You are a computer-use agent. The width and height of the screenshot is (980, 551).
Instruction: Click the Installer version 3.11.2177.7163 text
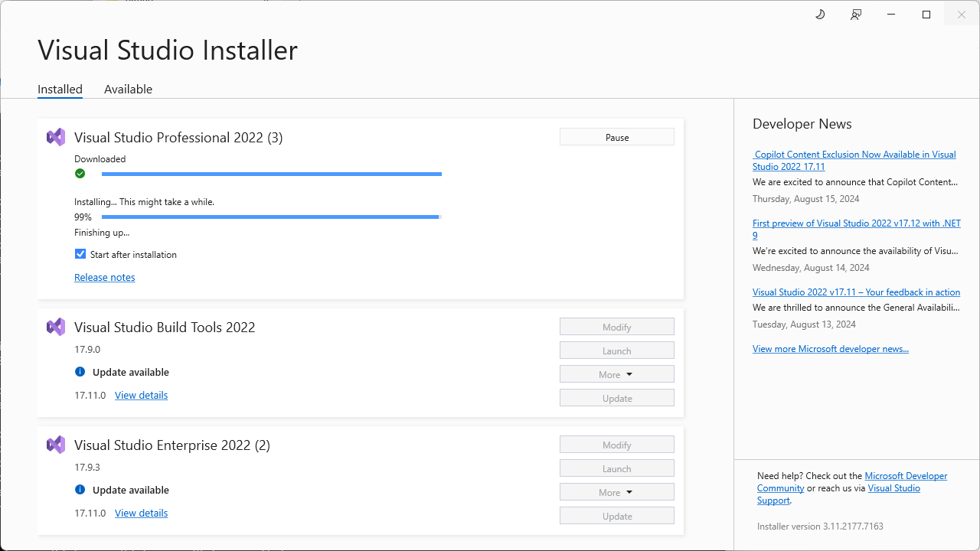click(x=820, y=526)
